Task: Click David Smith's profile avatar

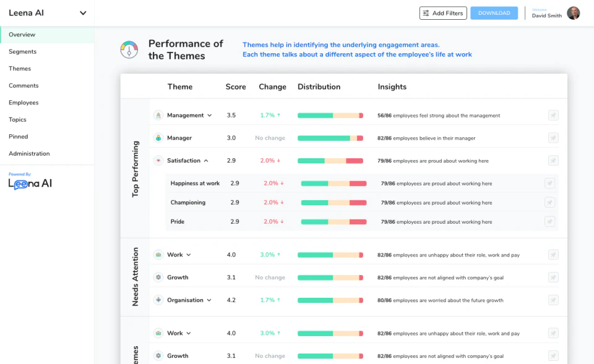Action: [x=574, y=13]
